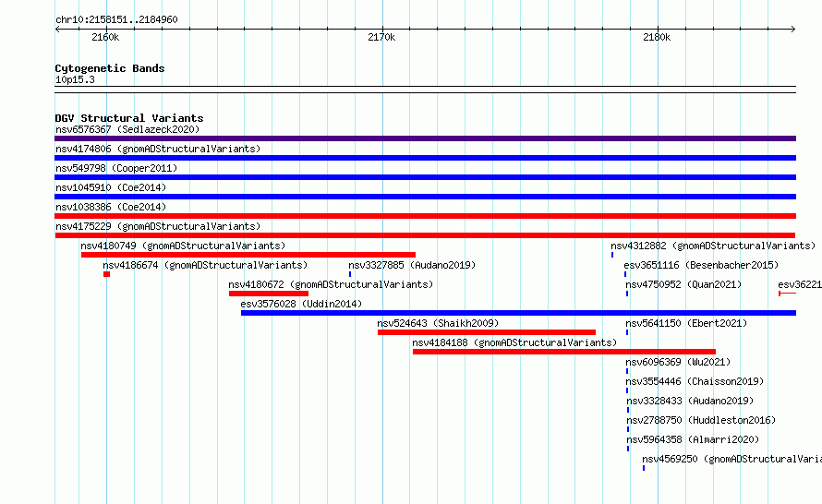Click the nsv1038386 (Coe2014) variant label
This screenshot has width=822, height=504.
click(111, 207)
